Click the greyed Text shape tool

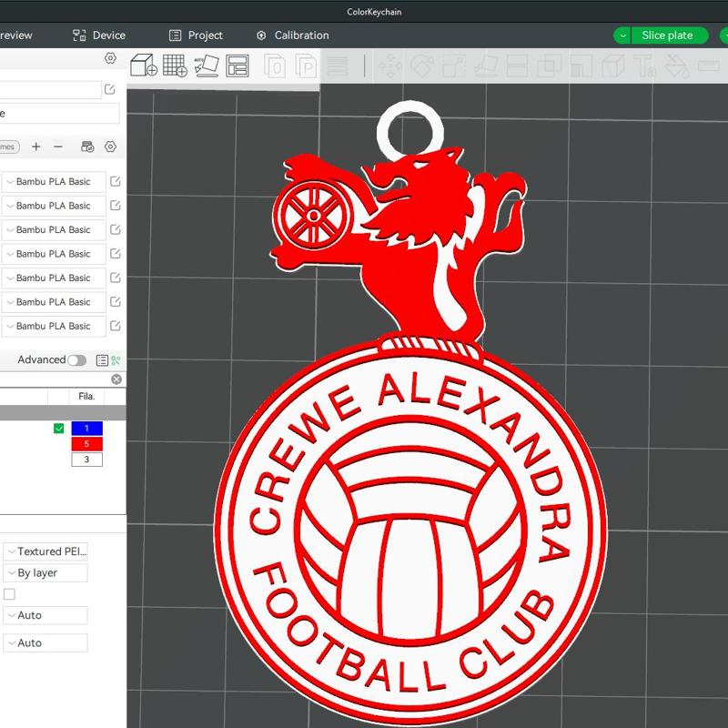(x=646, y=66)
